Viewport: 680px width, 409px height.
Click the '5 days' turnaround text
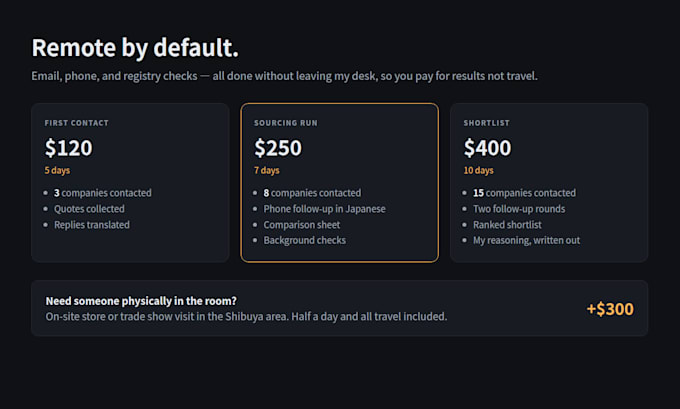(57, 170)
